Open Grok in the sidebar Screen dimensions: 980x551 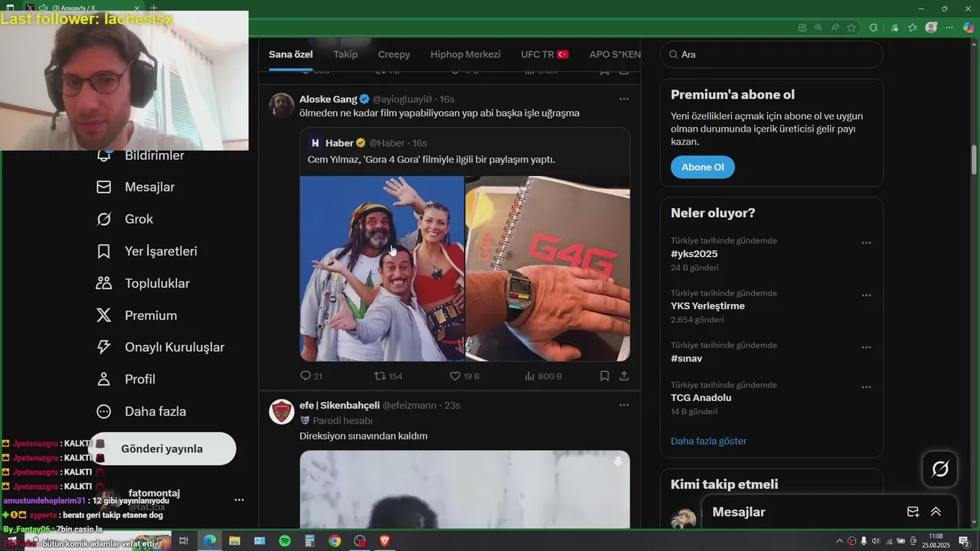tap(125, 219)
